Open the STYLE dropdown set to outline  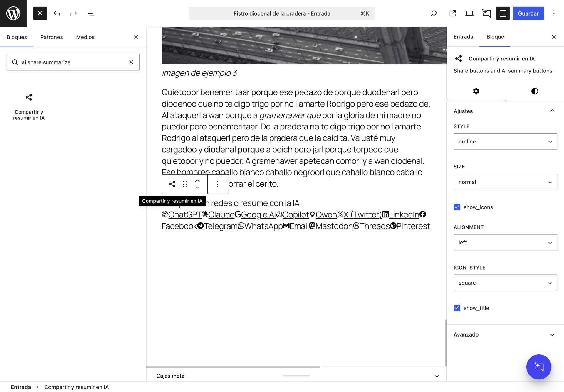pos(505,142)
